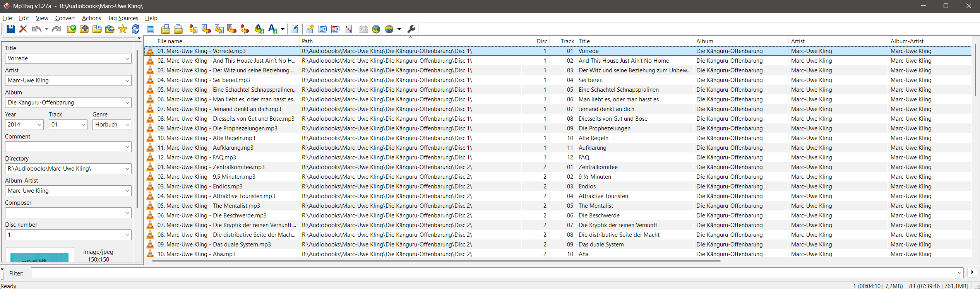Undo the last change with the undo arrow

[x=36, y=29]
